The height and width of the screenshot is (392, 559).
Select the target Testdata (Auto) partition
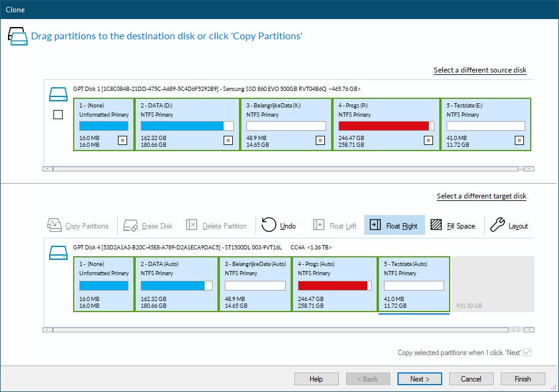pos(413,284)
